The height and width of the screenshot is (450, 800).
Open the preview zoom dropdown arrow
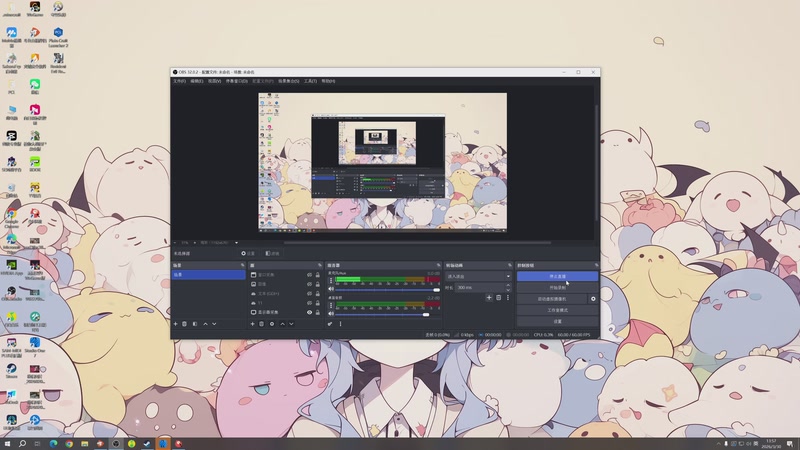236,243
